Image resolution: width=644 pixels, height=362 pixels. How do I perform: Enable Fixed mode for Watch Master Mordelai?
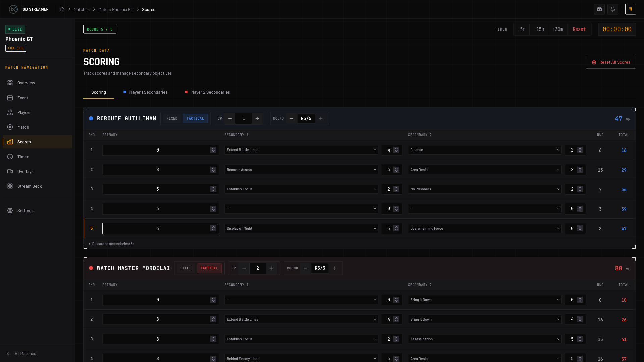186,268
